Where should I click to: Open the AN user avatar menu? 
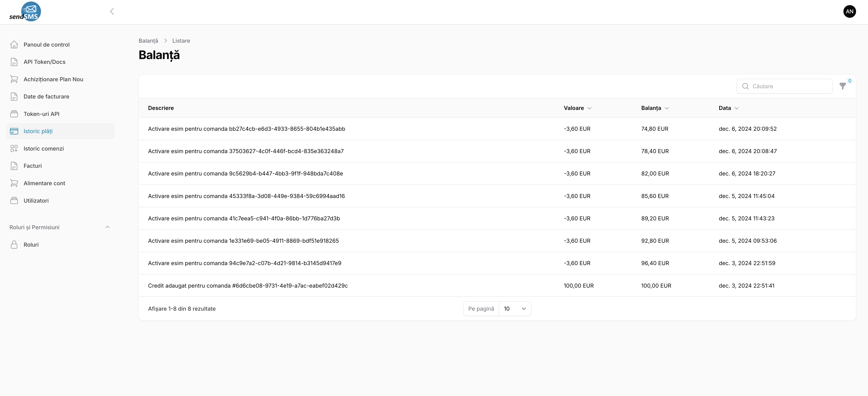pyautogui.click(x=849, y=11)
